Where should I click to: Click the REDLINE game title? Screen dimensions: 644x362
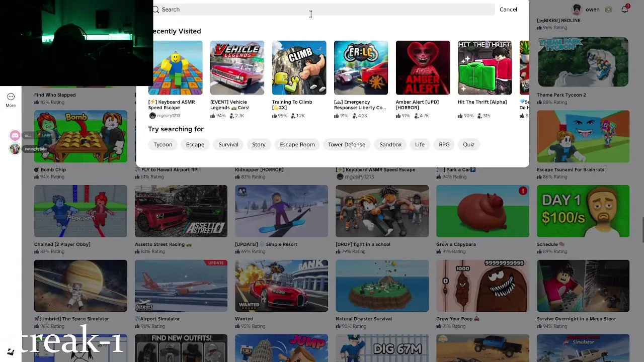558,21
